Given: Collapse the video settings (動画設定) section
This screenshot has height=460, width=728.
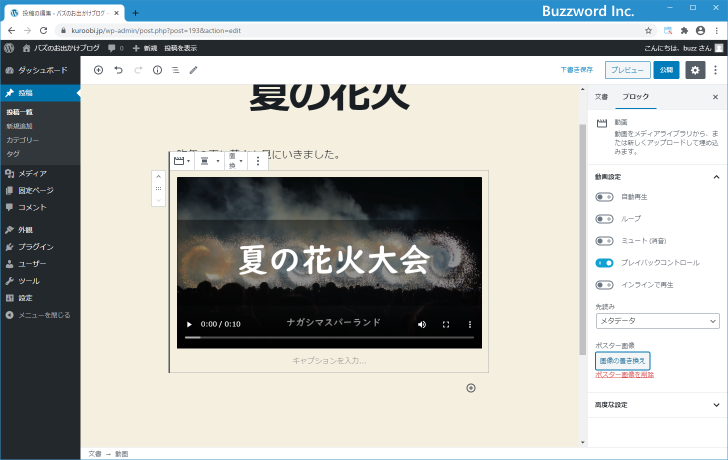Looking at the screenshot, I should pos(657,177).
